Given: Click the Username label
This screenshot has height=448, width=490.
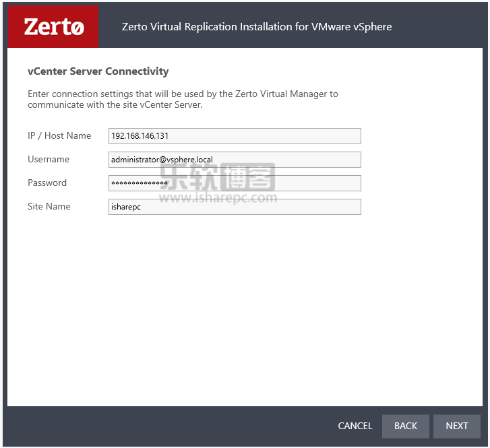Looking at the screenshot, I should (49, 160).
